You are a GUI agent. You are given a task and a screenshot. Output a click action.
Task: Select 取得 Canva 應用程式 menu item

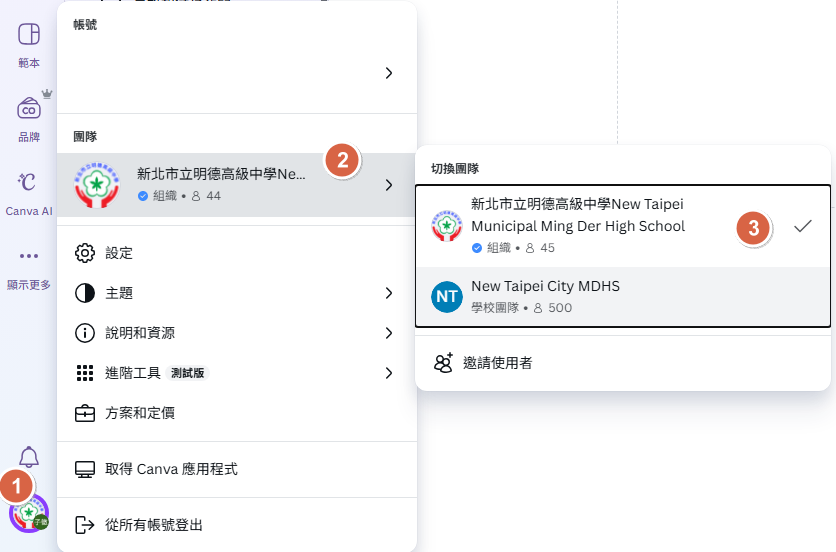tap(237, 469)
